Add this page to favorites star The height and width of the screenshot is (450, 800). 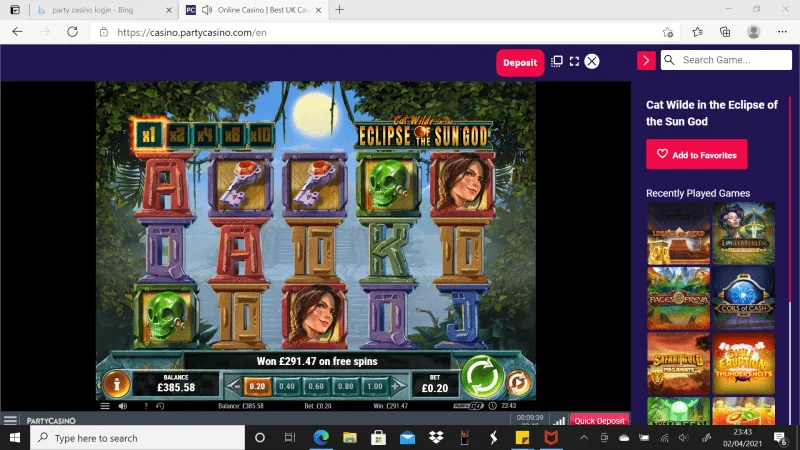point(667,32)
